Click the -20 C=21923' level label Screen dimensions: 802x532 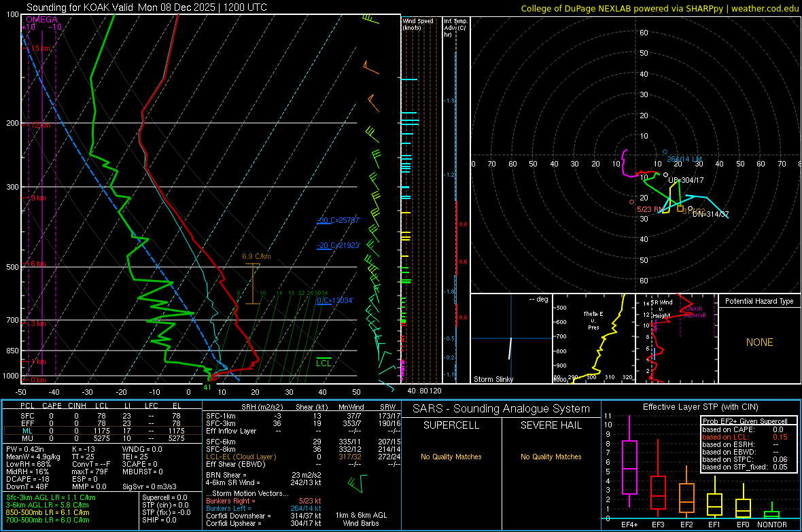click(x=338, y=245)
